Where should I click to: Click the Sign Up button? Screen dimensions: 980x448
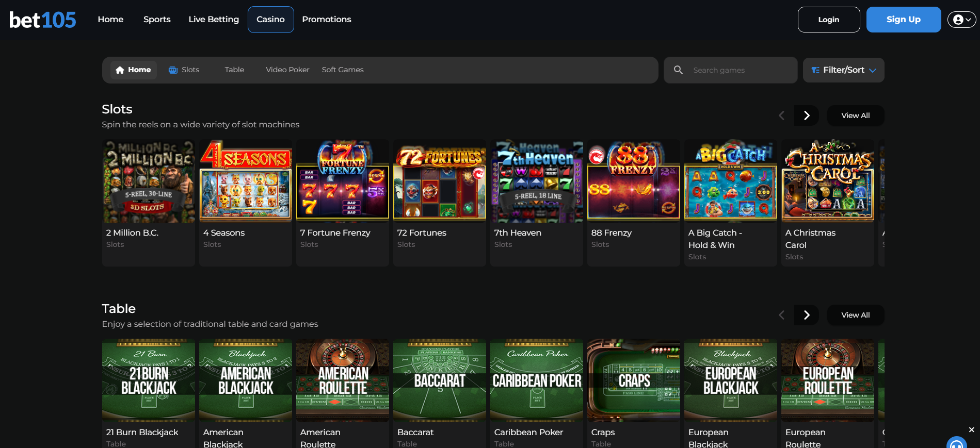point(904,20)
